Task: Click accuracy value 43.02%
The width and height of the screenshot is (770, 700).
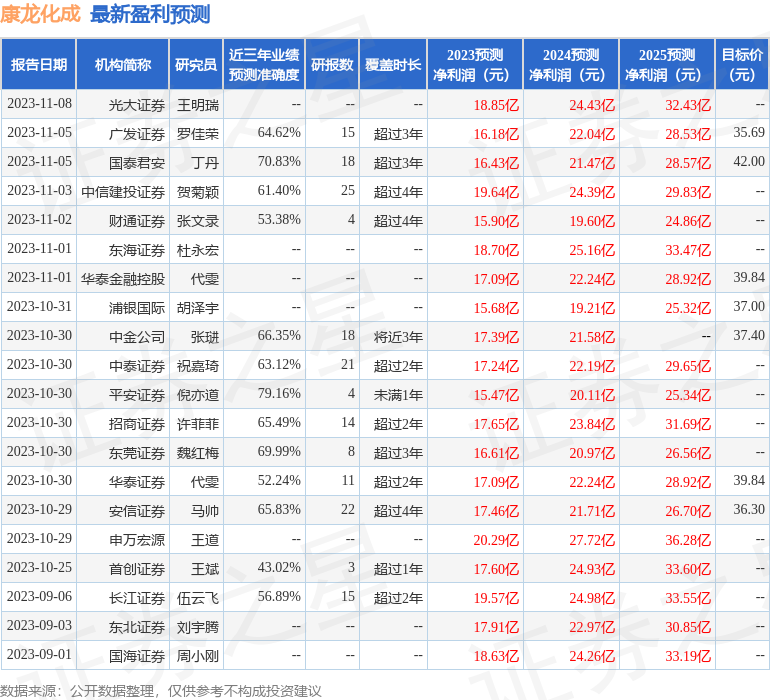Action: 279,567
